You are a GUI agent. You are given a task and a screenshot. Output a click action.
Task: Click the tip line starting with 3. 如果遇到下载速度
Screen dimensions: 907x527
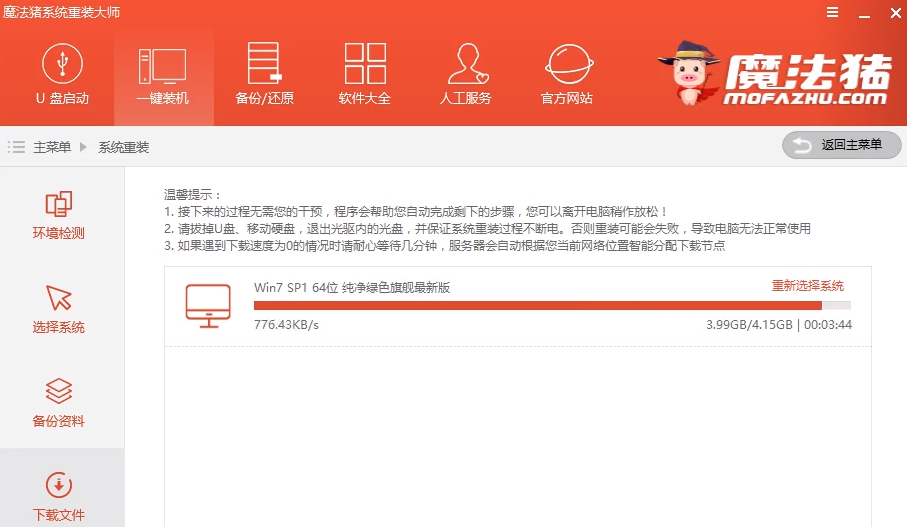point(444,246)
